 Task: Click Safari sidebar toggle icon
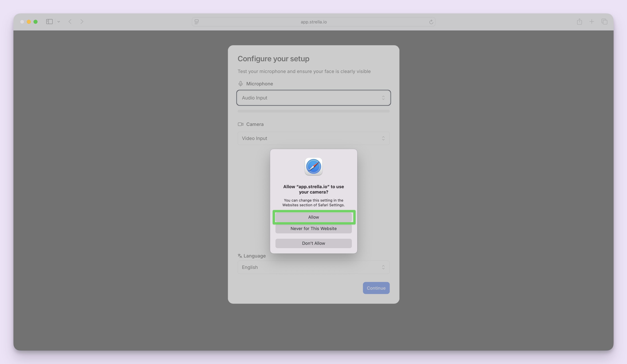49,22
